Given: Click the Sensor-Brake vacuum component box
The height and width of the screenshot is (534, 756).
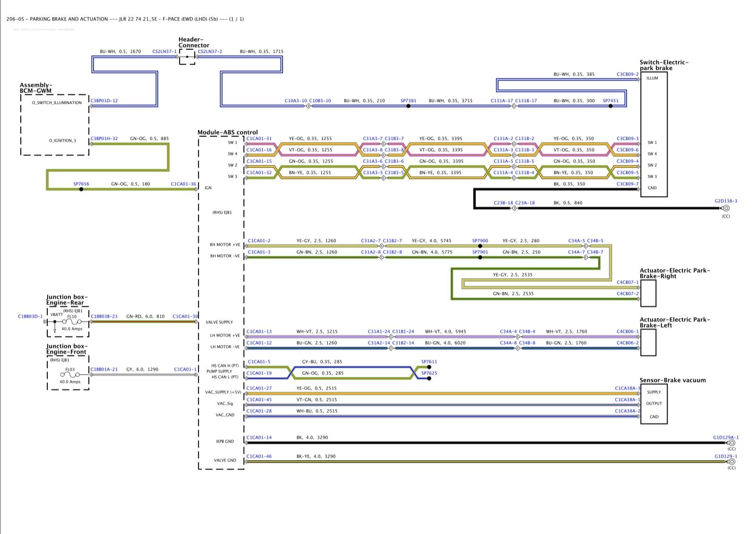Looking at the screenshot, I should coord(654,405).
